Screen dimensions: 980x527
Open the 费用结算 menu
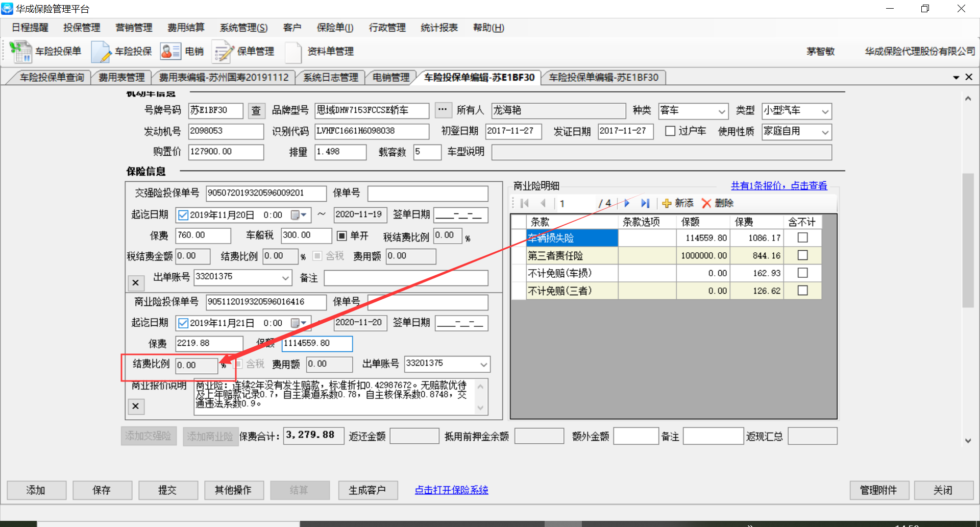coord(186,28)
